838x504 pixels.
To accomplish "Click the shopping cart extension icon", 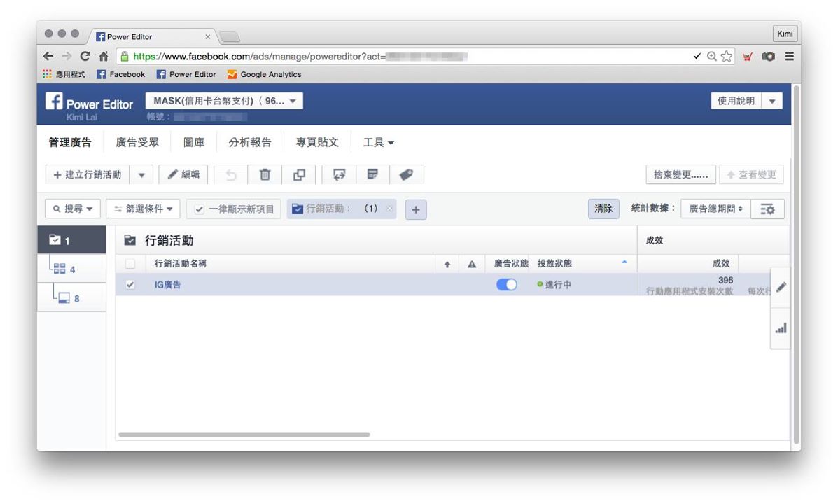I will coord(748,56).
